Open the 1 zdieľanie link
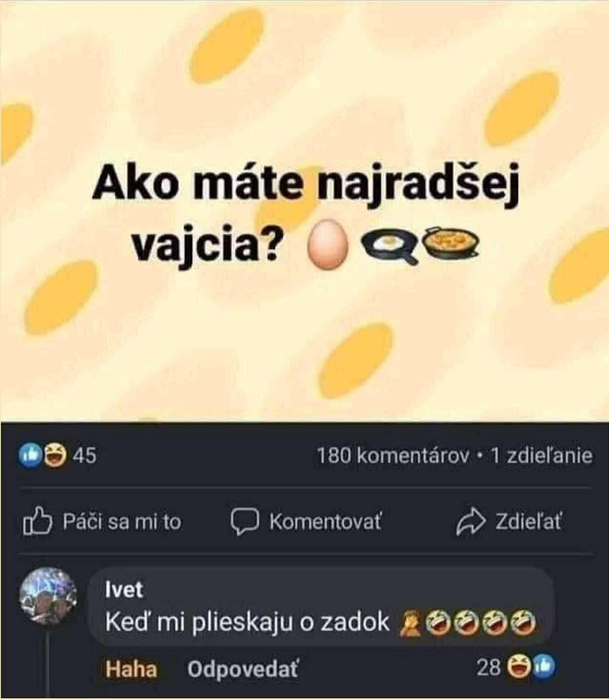Image resolution: width=609 pixels, height=700 pixels. coord(541,456)
